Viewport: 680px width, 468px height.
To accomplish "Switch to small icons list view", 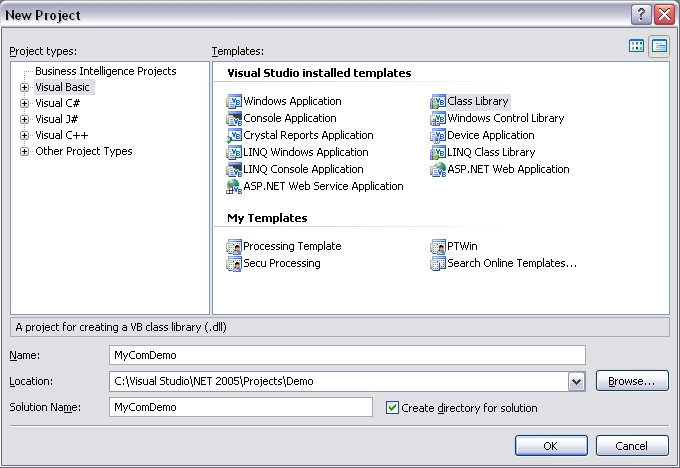I will point(659,46).
